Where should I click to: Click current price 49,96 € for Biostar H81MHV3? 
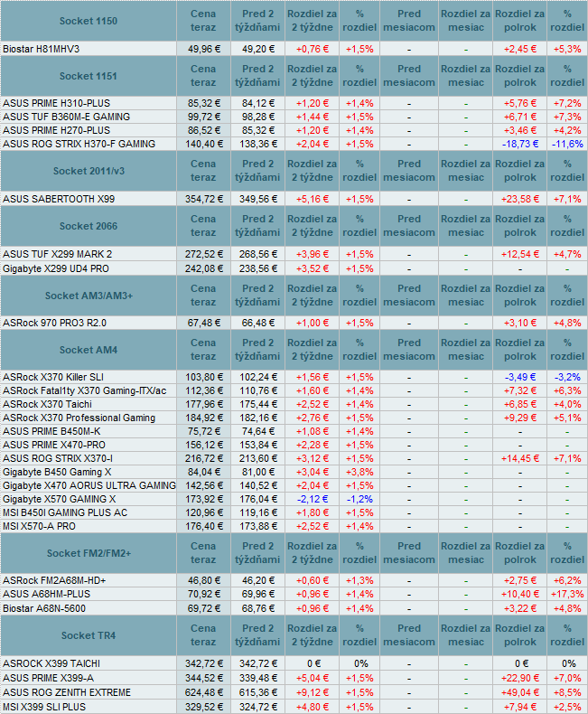pos(204,49)
